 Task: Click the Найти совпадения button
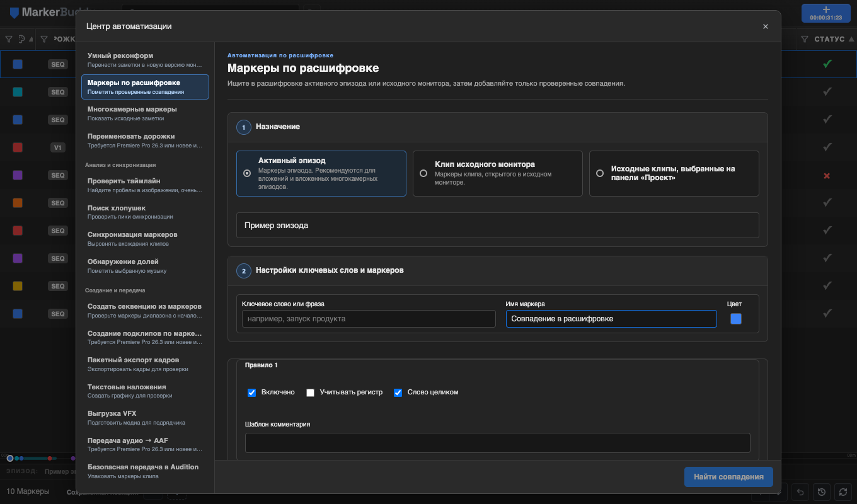pyautogui.click(x=728, y=477)
